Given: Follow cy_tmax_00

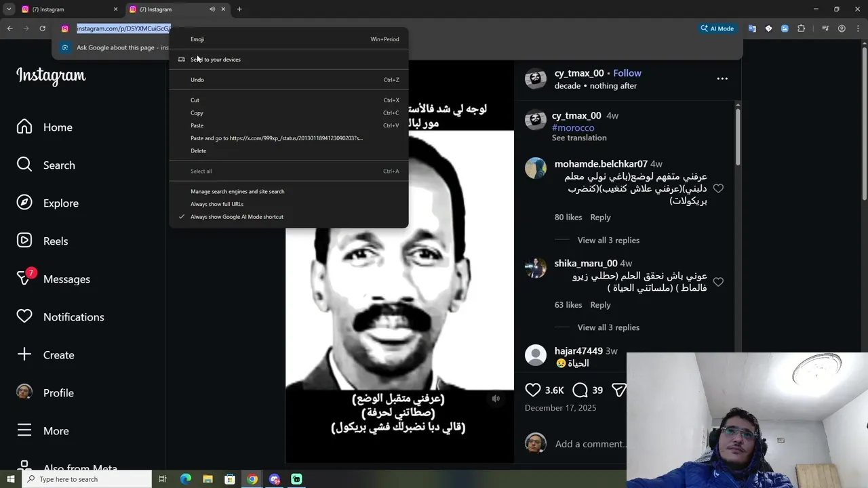Looking at the screenshot, I should coord(627,73).
